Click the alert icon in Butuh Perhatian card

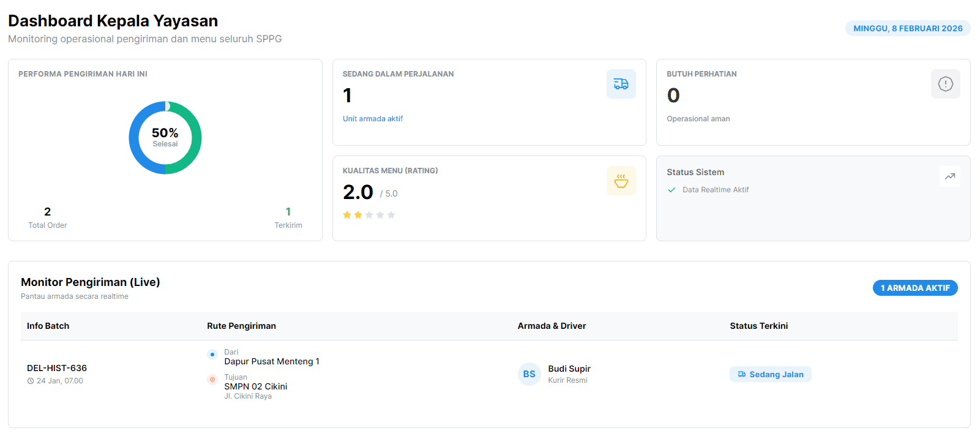click(945, 84)
